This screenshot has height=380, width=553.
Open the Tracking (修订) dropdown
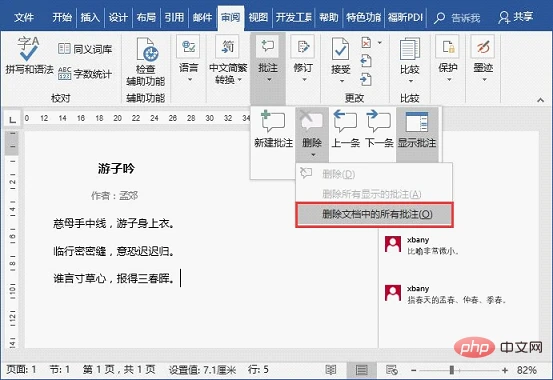[303, 59]
